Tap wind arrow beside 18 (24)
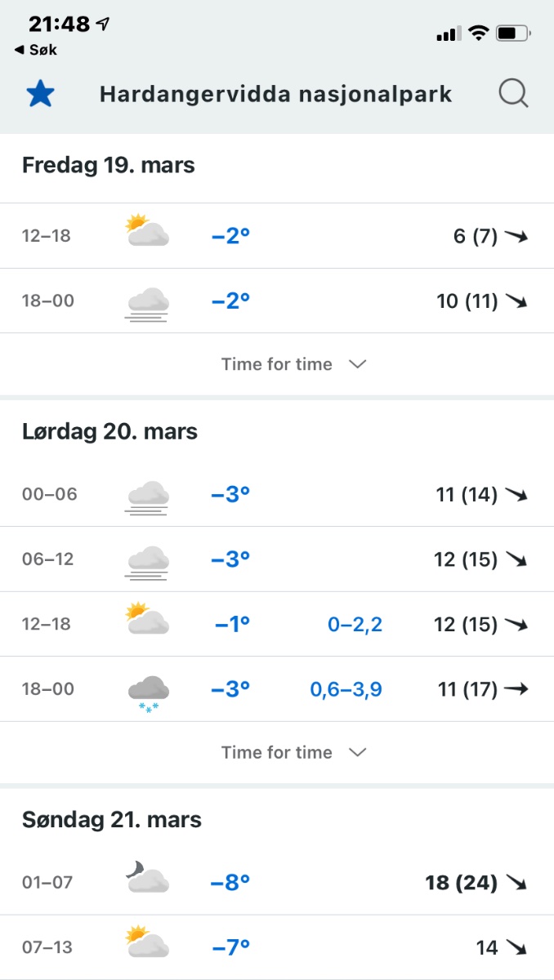This screenshot has width=554, height=980. click(516, 883)
